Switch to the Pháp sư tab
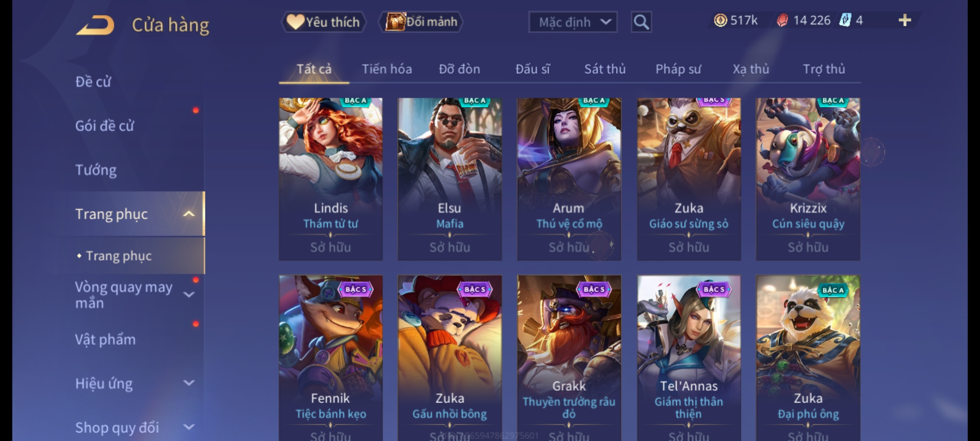Viewport: 980px width, 441px height. (x=678, y=69)
